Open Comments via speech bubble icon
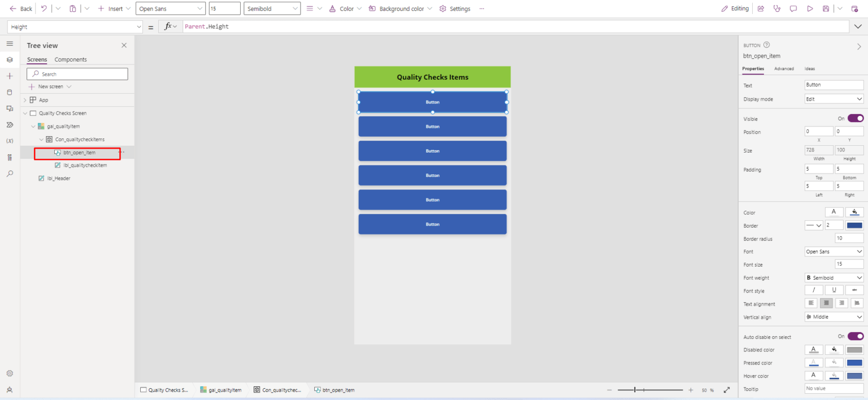This screenshot has height=400, width=868. [793, 8]
